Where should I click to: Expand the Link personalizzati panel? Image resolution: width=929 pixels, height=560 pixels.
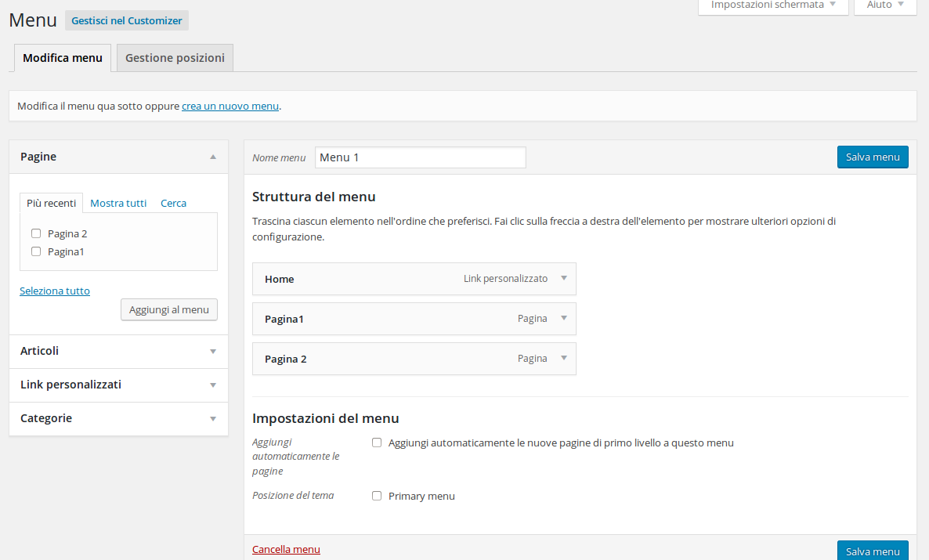tap(212, 385)
